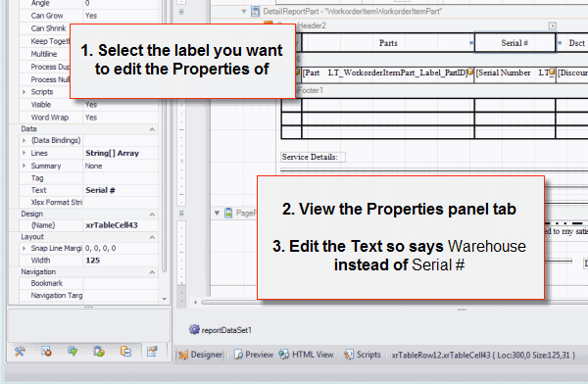Open the Property Grid panel tab
The width and height of the screenshot is (588, 384).
point(152,352)
